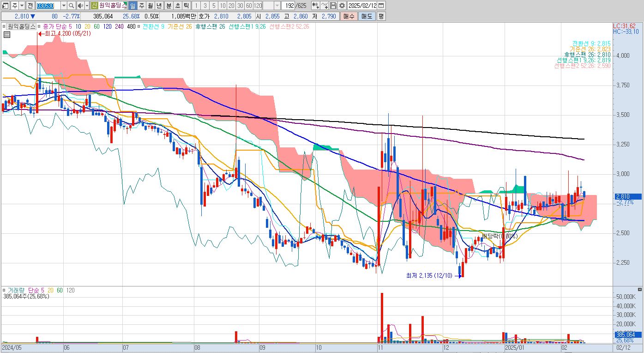Click the 선행스팬2 52,26 legend text

(289, 26)
